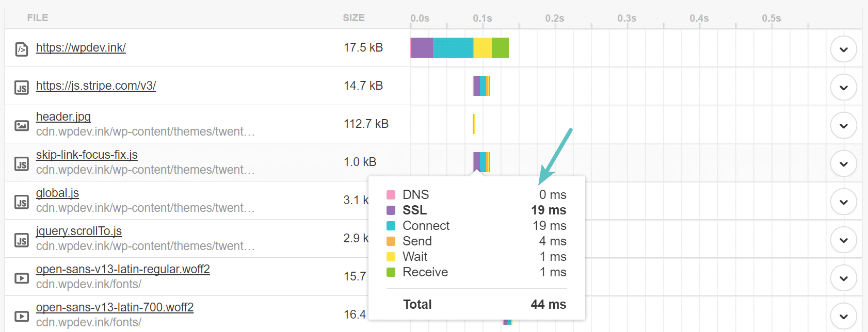Click the image icon next to header.jpg
868x332 pixels.
coord(21,124)
